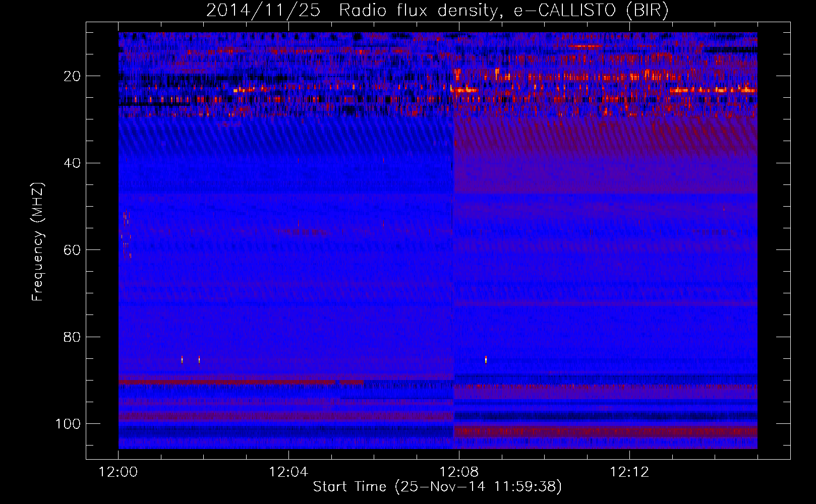Click the 'Start Time (25-Nov-14 11:59:38)' label
The height and width of the screenshot is (504, 816).
click(437, 487)
